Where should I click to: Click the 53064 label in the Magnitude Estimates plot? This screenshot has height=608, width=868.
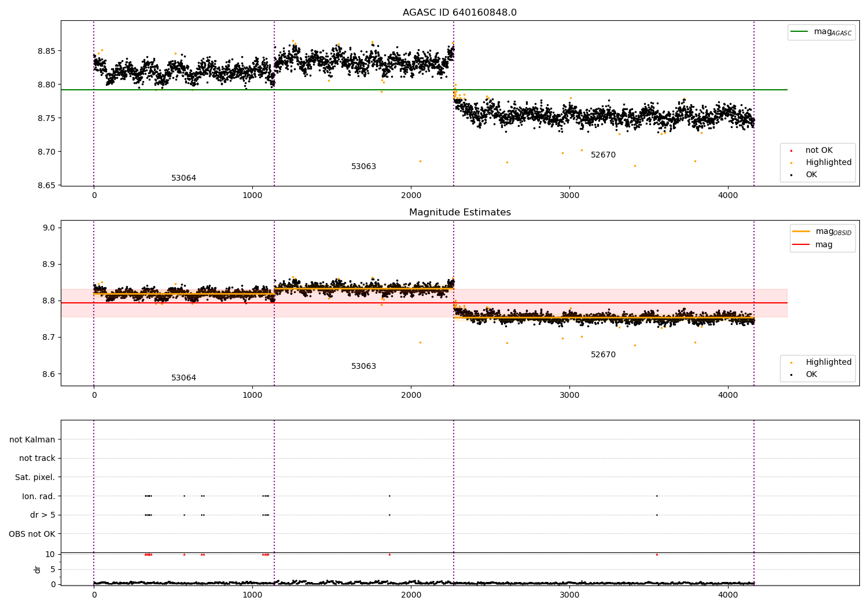[183, 378]
